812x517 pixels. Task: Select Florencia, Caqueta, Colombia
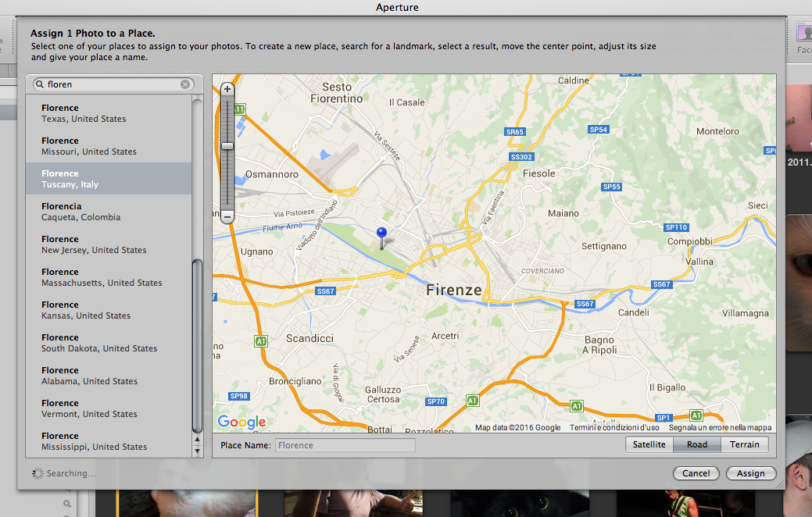pyautogui.click(x=109, y=212)
